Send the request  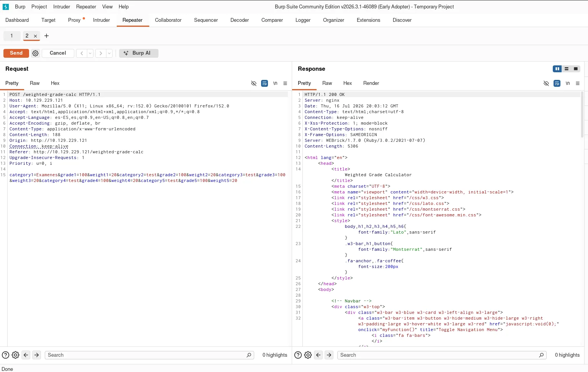(x=16, y=53)
